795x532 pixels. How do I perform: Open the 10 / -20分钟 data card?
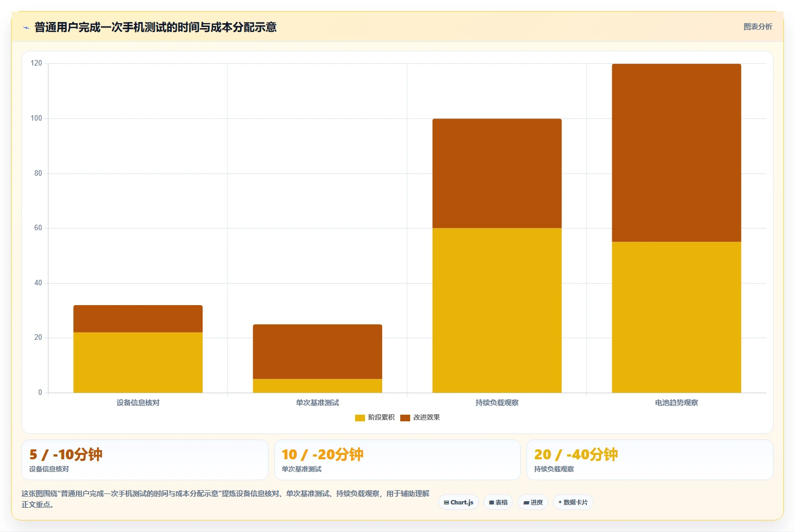coord(397,460)
